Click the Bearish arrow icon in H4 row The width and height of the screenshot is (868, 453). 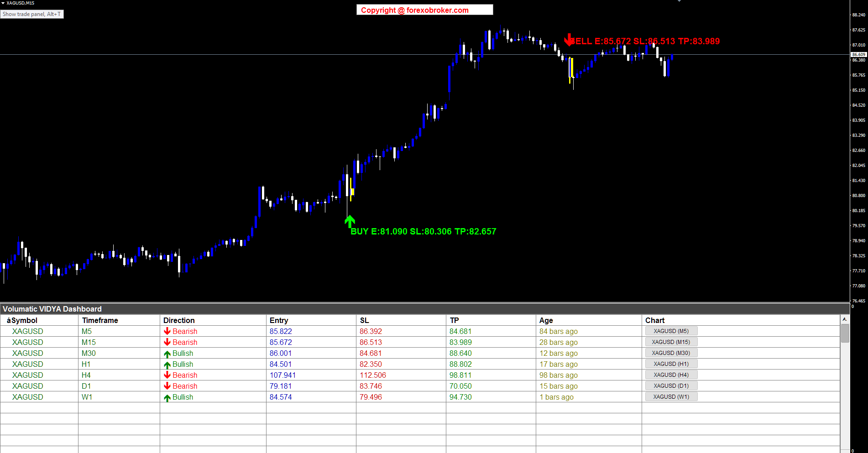click(x=167, y=375)
